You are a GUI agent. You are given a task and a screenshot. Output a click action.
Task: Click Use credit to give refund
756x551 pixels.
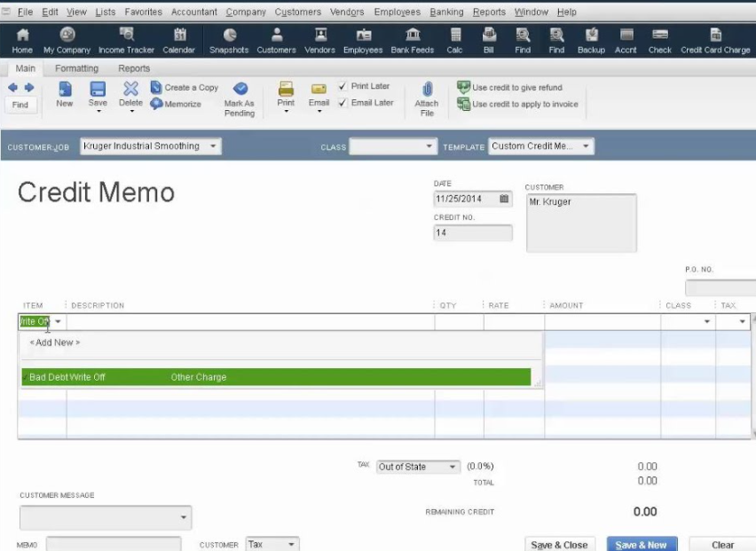(509, 87)
